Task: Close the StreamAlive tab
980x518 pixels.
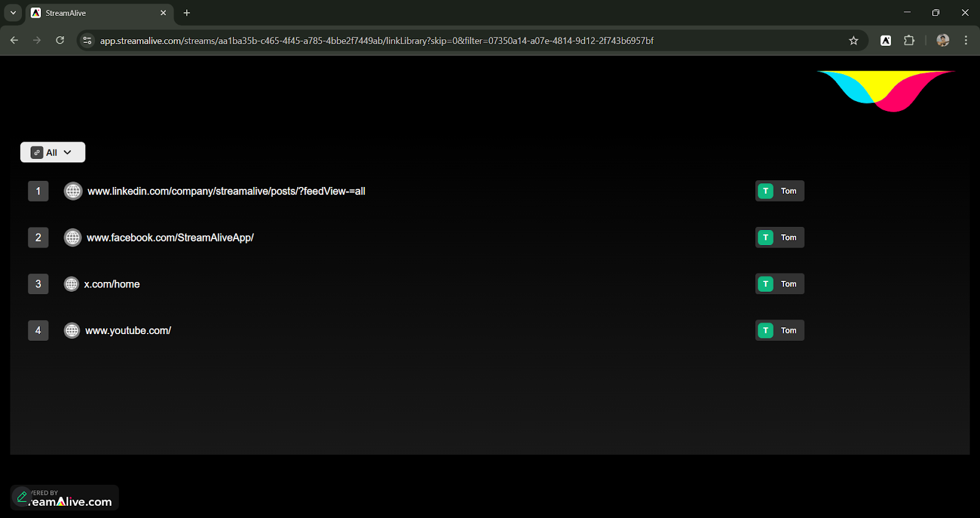Action: [164, 13]
